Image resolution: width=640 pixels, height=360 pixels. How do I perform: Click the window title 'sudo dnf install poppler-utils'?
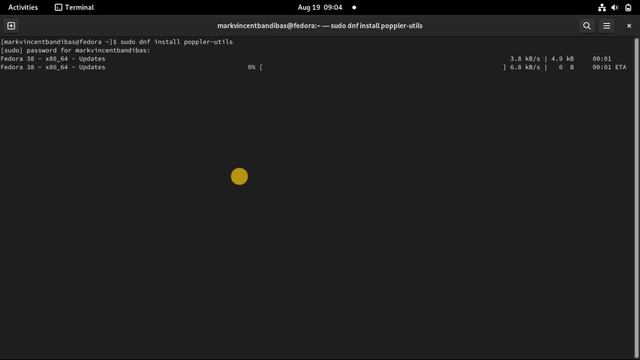coord(376,26)
